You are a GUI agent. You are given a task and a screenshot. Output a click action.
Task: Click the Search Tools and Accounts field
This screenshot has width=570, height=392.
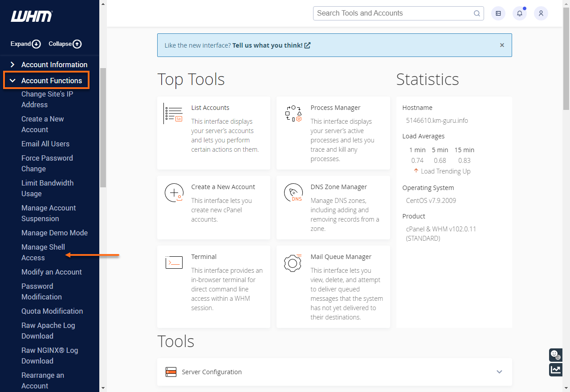[392, 13]
